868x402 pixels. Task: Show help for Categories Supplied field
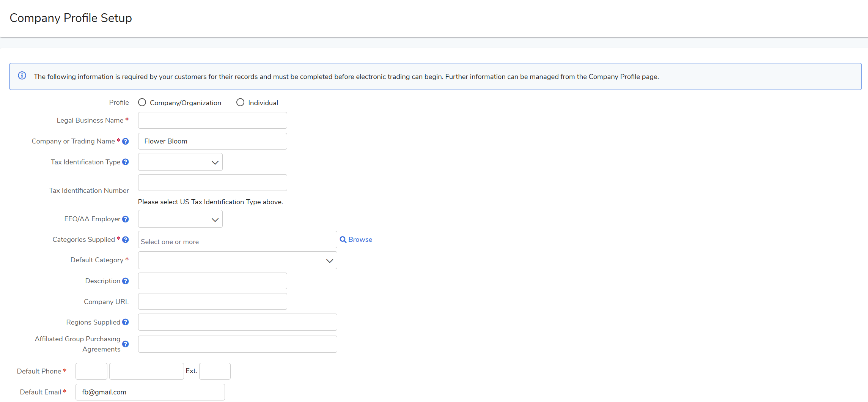[126, 240]
